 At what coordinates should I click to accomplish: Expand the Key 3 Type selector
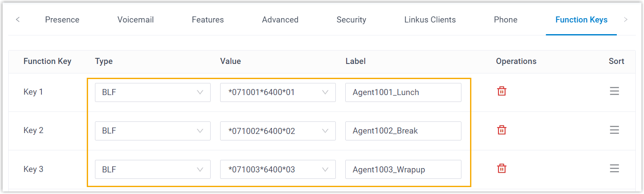(x=153, y=169)
